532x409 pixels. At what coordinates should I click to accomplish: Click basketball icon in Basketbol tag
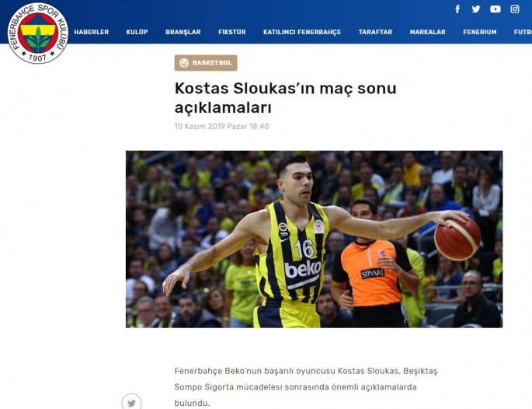coord(184,63)
